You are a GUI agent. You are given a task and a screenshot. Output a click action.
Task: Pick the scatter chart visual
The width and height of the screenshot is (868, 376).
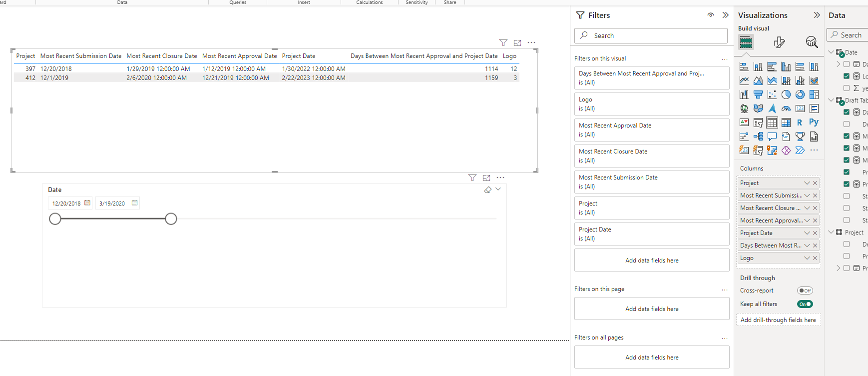(772, 94)
